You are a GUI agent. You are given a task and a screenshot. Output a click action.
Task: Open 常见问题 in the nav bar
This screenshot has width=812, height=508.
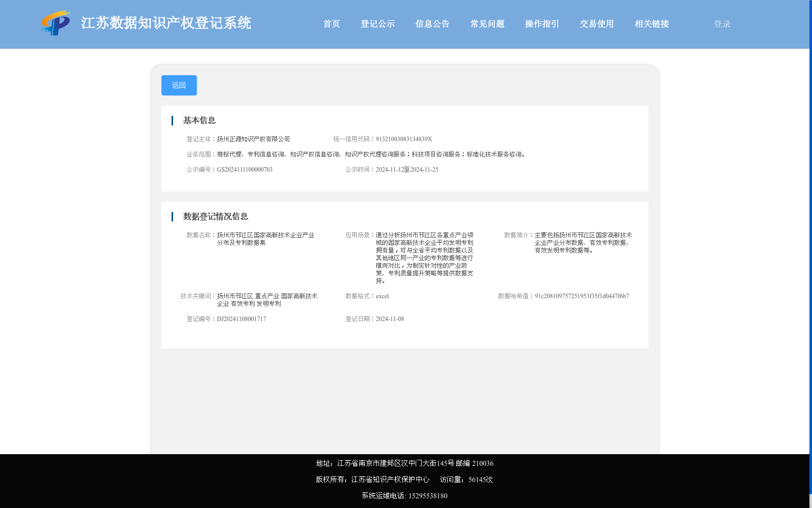tap(487, 24)
